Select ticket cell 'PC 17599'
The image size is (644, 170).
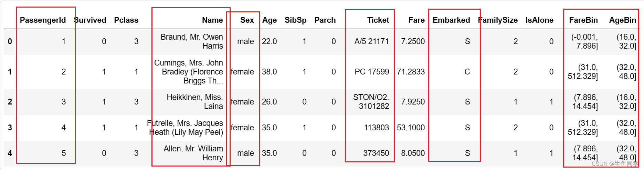(x=372, y=72)
